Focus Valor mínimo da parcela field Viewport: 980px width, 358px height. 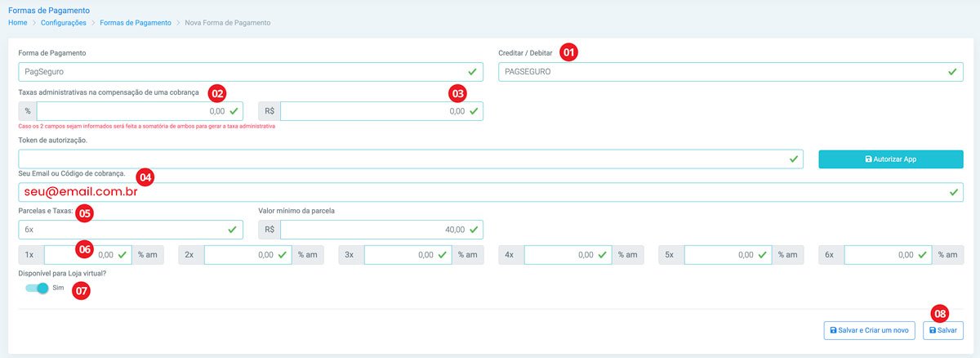point(381,230)
